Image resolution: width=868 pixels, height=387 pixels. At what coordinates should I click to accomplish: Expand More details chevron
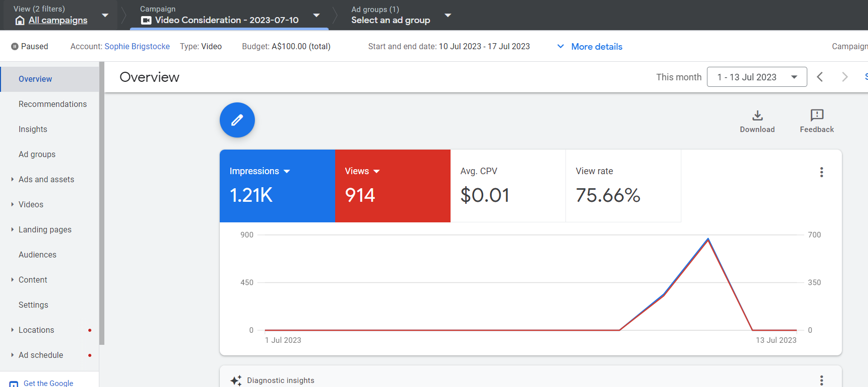pos(560,46)
